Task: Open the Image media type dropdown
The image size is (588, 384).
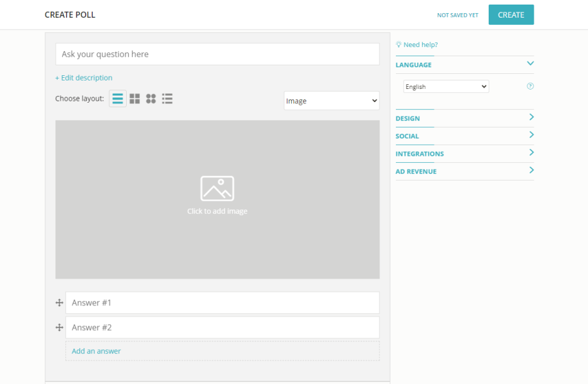Action: click(x=331, y=101)
